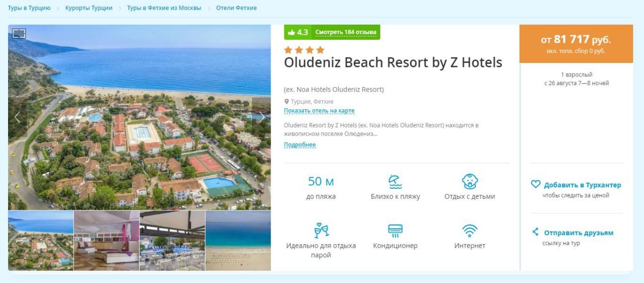Click the air conditioner icon
This screenshot has width=644, height=283.
[x=395, y=231]
